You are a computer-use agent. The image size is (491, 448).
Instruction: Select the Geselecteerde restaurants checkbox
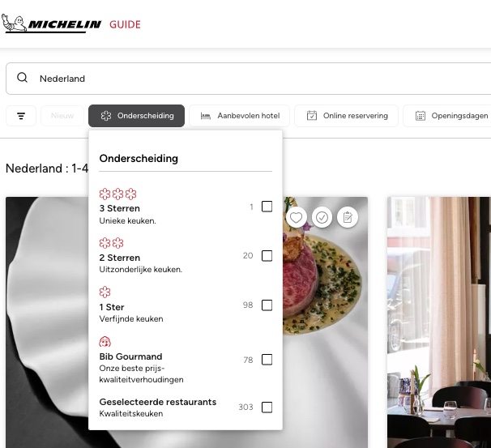point(267,407)
